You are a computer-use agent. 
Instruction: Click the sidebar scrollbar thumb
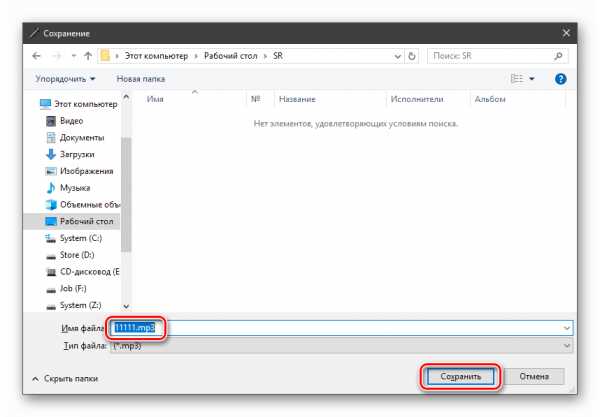[x=126, y=194]
